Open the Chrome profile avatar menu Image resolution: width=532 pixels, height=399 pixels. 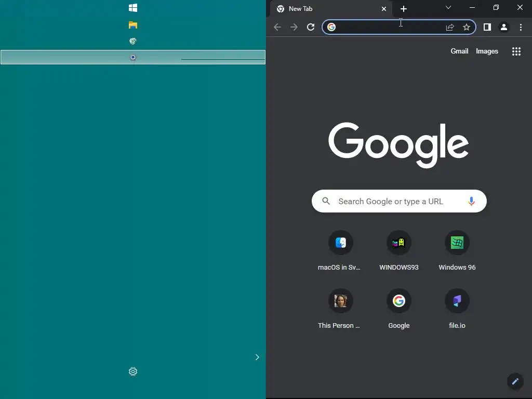point(504,27)
